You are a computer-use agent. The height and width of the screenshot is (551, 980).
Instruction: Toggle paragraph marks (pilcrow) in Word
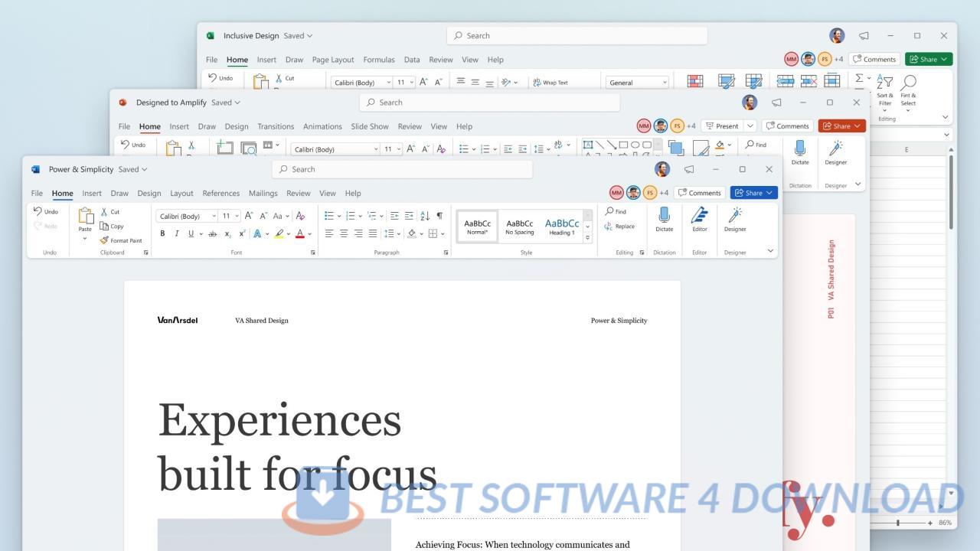point(439,216)
